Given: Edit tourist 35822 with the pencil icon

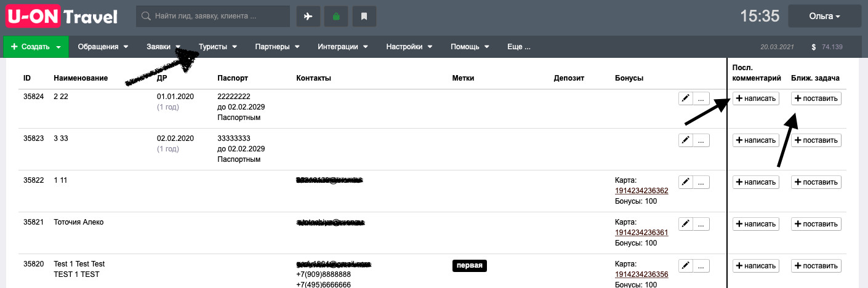Looking at the screenshot, I should coord(685,182).
